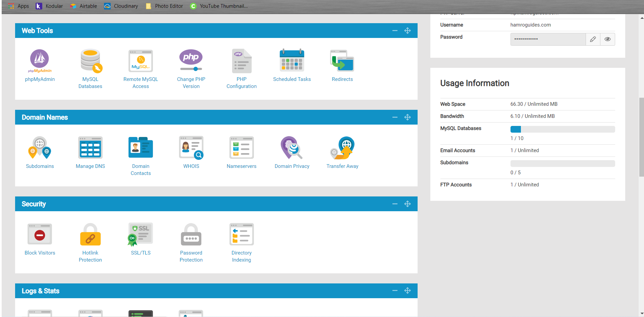Open the Manage DNS icon
644x317 pixels.
[90, 147]
